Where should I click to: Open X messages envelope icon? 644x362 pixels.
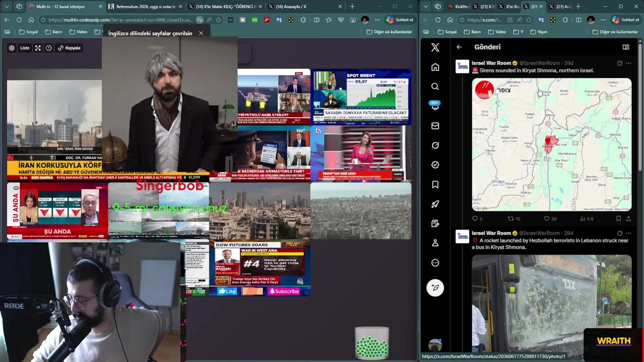(435, 126)
